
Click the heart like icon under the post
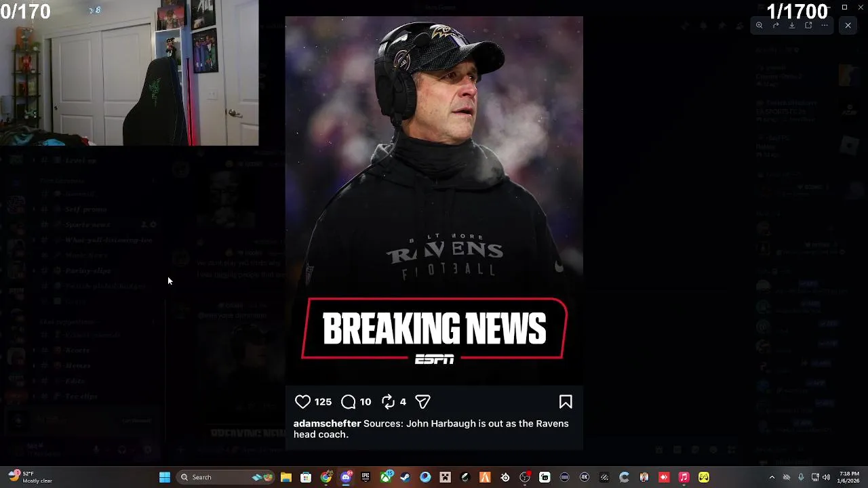[x=302, y=402]
